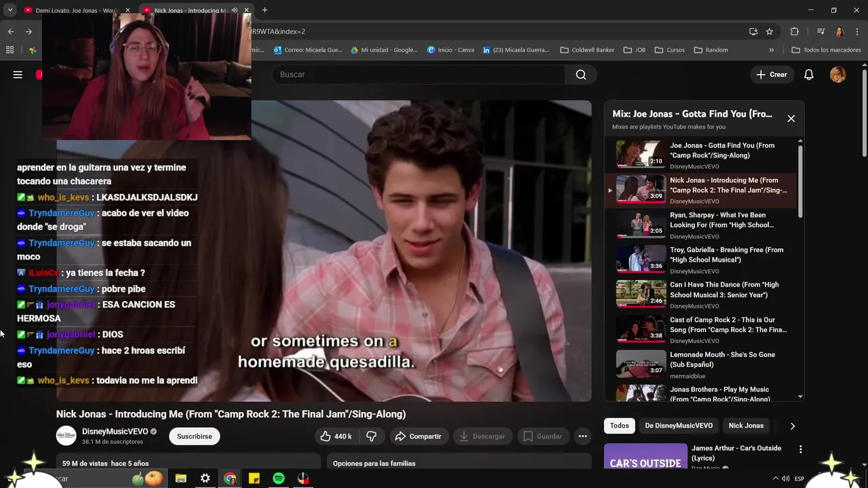Click the Buscar search field

418,75
